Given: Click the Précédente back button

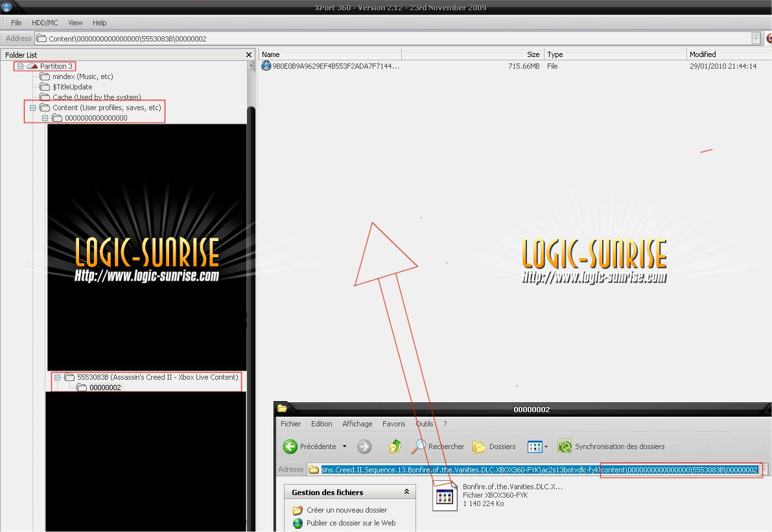Looking at the screenshot, I should 310,446.
